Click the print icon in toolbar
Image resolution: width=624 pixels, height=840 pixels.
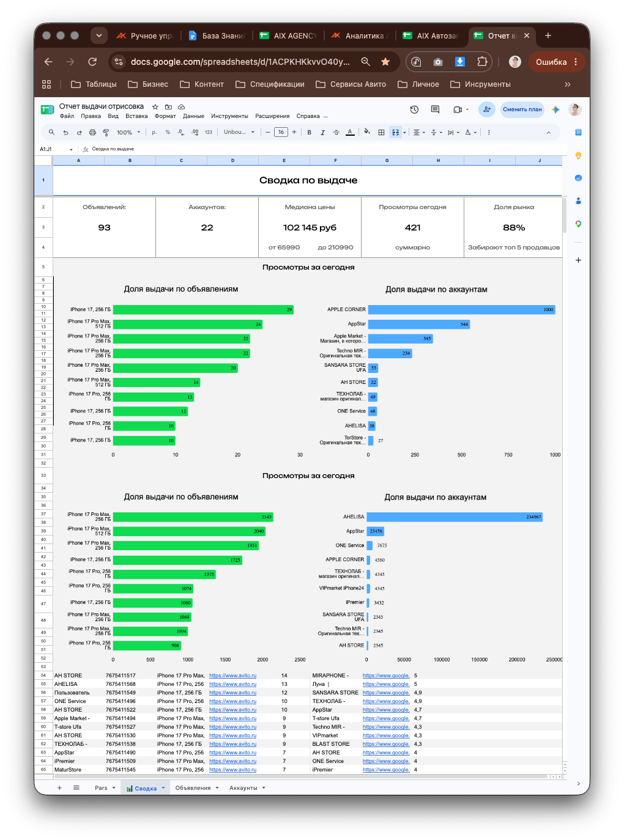point(92,132)
